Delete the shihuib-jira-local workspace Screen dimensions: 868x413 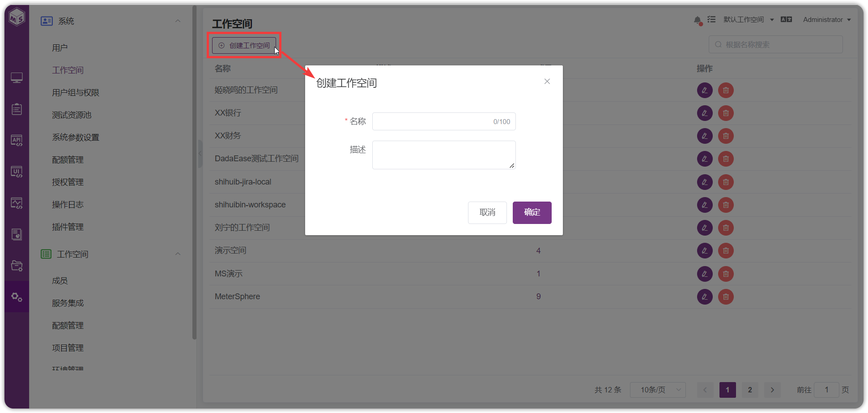726,182
